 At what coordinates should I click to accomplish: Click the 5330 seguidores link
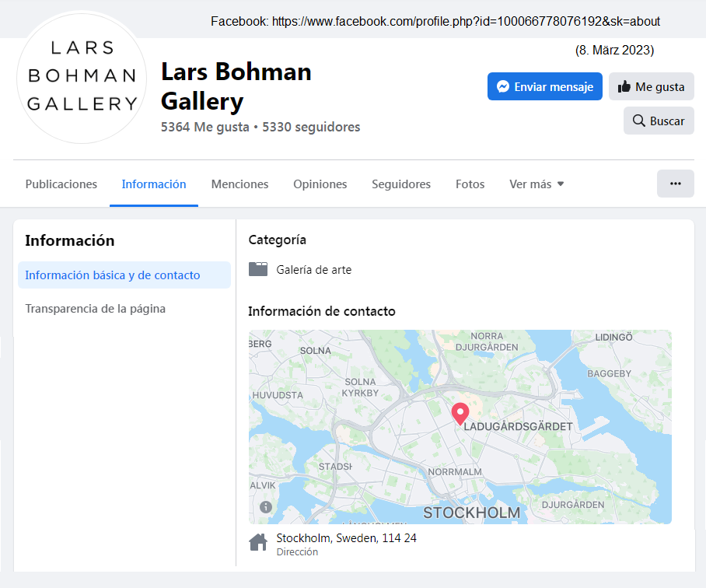311,127
